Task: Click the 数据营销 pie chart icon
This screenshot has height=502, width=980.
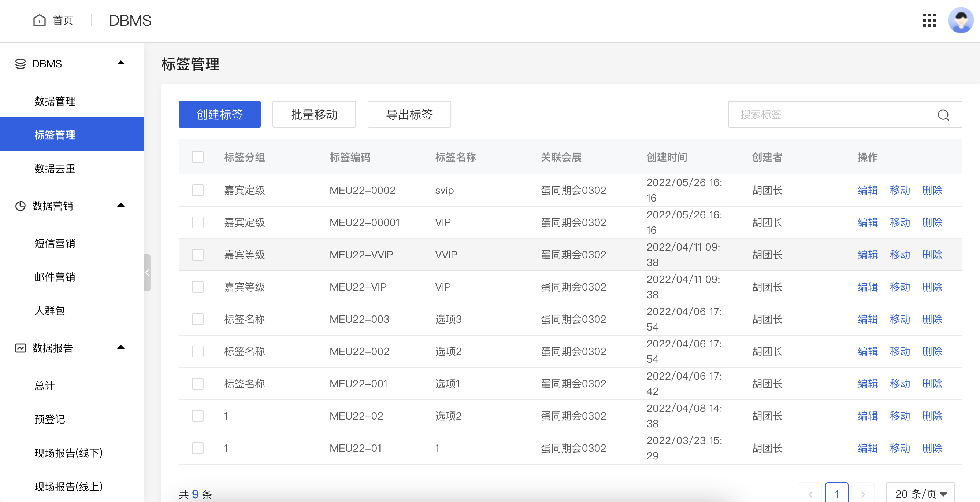Action: [x=21, y=206]
